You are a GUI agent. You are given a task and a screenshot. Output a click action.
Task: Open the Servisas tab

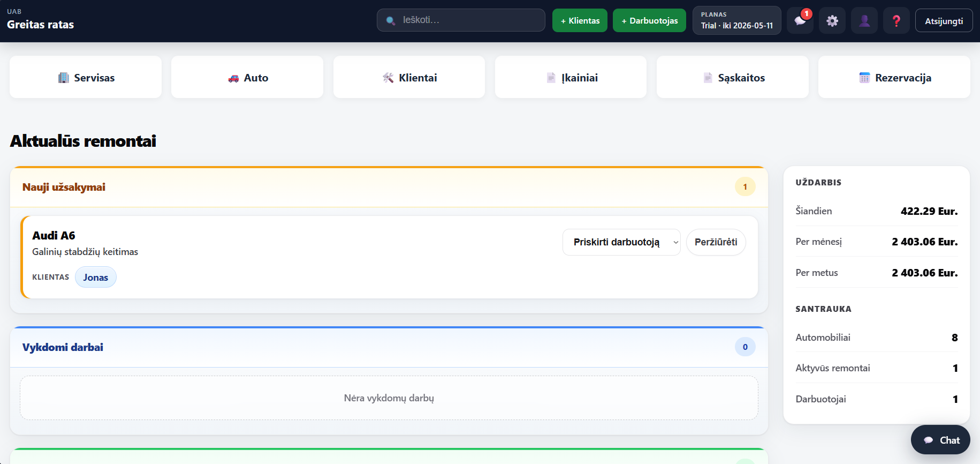pos(86,77)
